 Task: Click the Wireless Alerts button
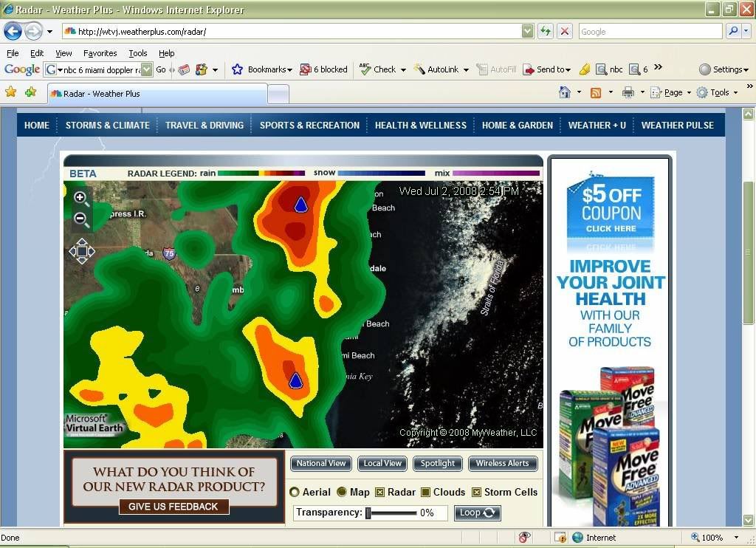point(502,464)
